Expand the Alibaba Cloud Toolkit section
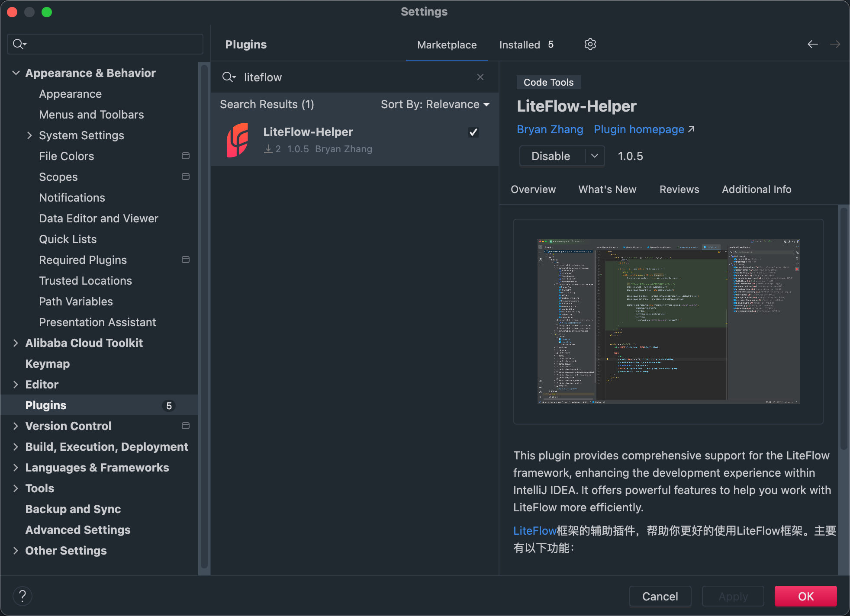The height and width of the screenshot is (616, 850). coord(16,343)
